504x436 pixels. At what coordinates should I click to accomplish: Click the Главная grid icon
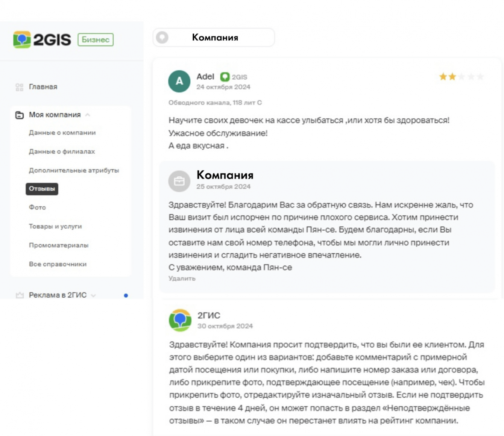pyautogui.click(x=20, y=87)
